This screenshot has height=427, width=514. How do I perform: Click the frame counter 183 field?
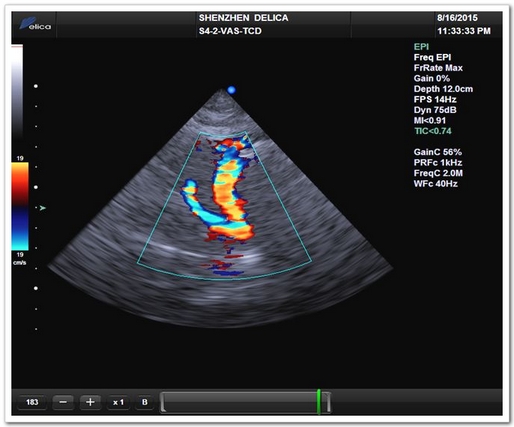(32, 402)
